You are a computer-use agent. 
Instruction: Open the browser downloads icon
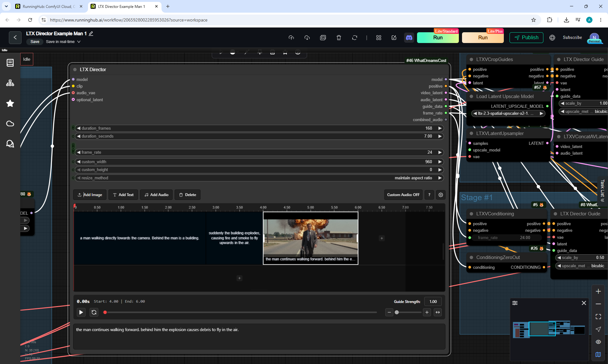coord(567,20)
